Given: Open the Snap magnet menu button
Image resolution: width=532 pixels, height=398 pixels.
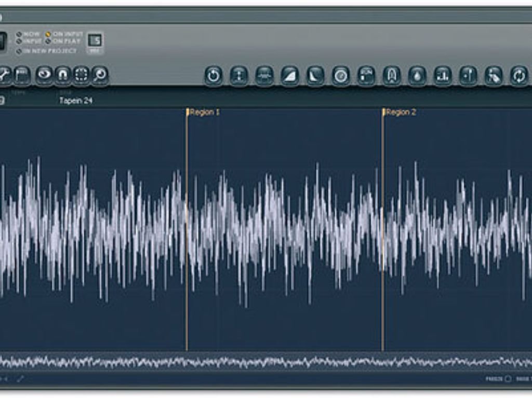Looking at the screenshot, I should click(x=63, y=75).
